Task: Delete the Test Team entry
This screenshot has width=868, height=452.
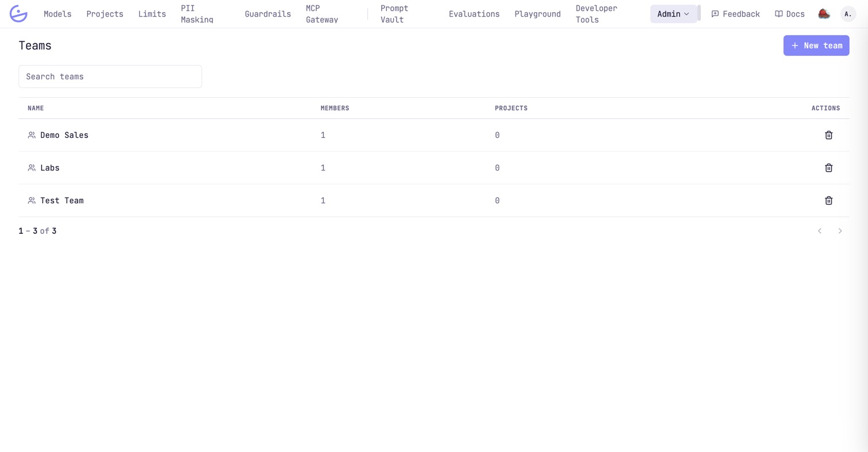Action: [x=828, y=200]
